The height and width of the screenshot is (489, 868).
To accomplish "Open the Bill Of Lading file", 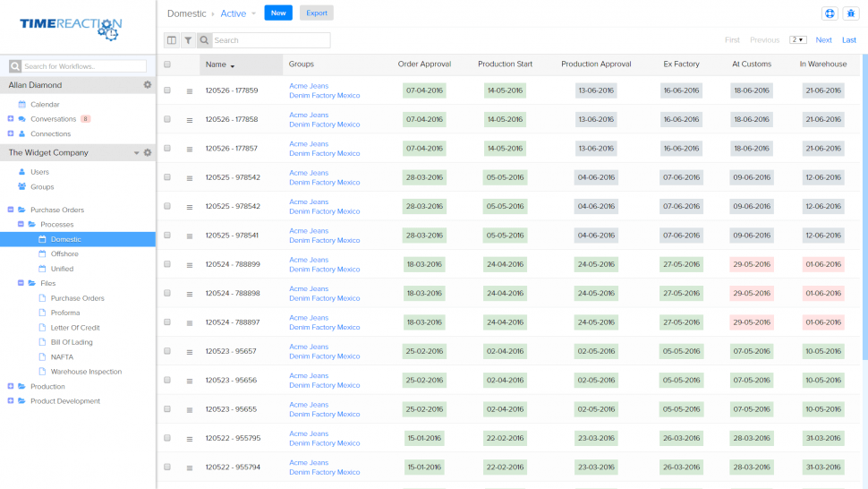I will coord(72,342).
